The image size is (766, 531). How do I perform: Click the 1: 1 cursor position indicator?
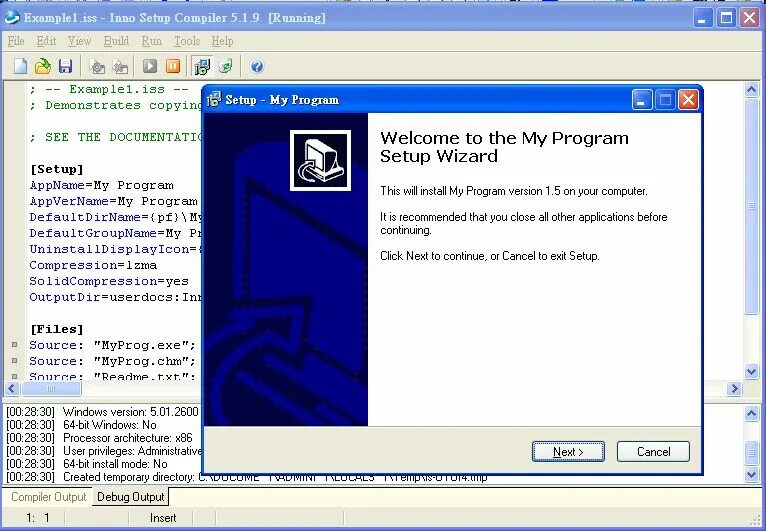38,518
